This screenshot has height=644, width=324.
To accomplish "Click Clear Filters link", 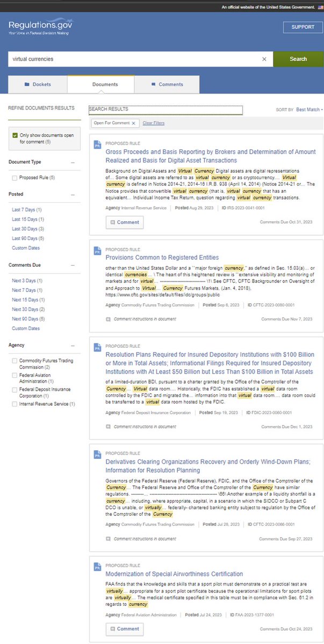I will tap(154, 123).
